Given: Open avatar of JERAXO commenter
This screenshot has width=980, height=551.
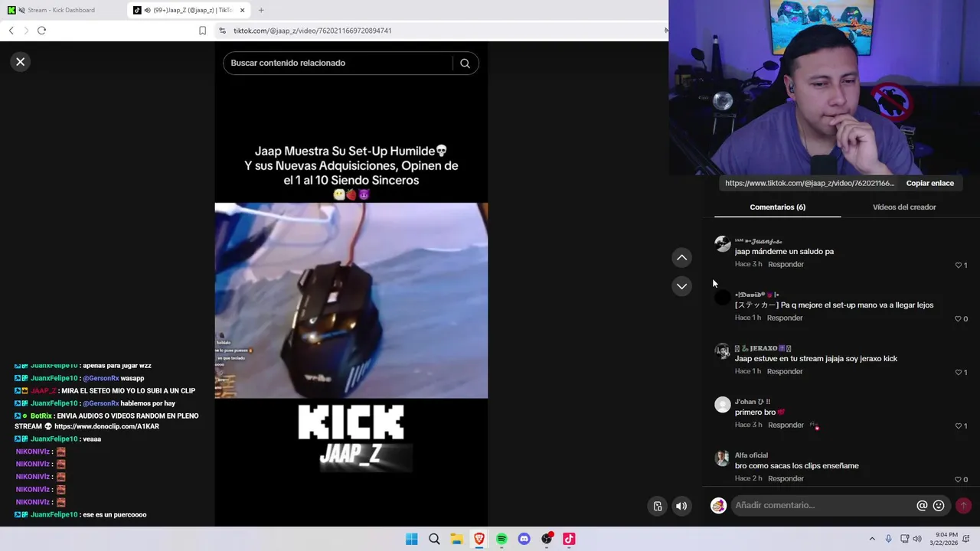Looking at the screenshot, I should click(723, 351).
